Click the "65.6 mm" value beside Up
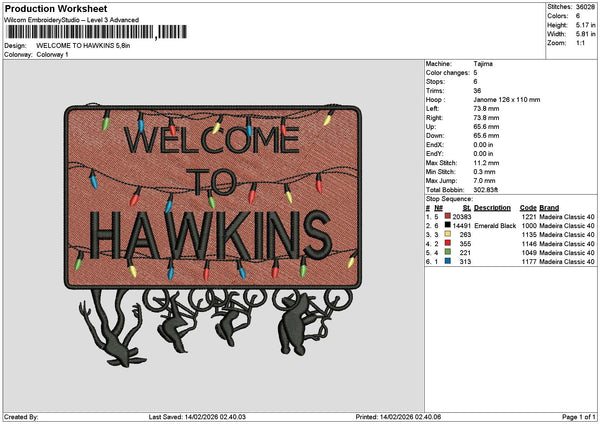600x424 pixels. [486, 127]
